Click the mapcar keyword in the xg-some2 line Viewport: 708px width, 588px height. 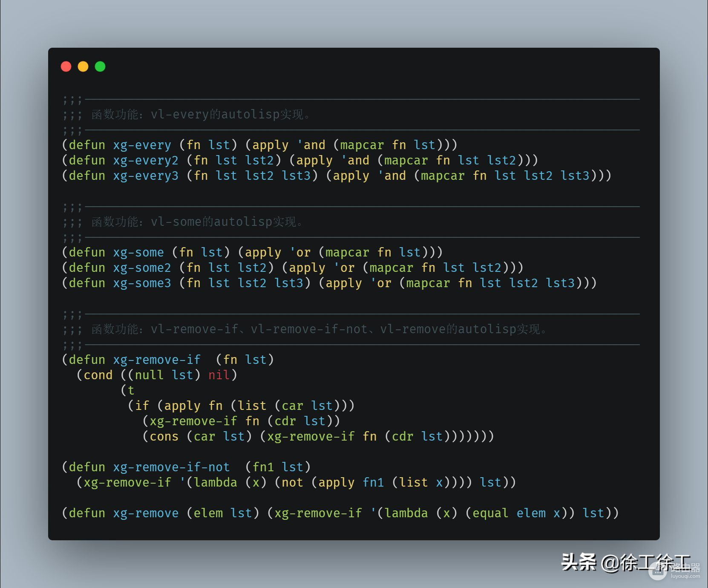click(391, 268)
